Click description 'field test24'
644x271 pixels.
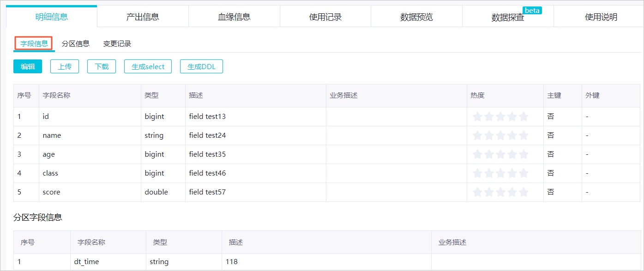pyautogui.click(x=207, y=135)
